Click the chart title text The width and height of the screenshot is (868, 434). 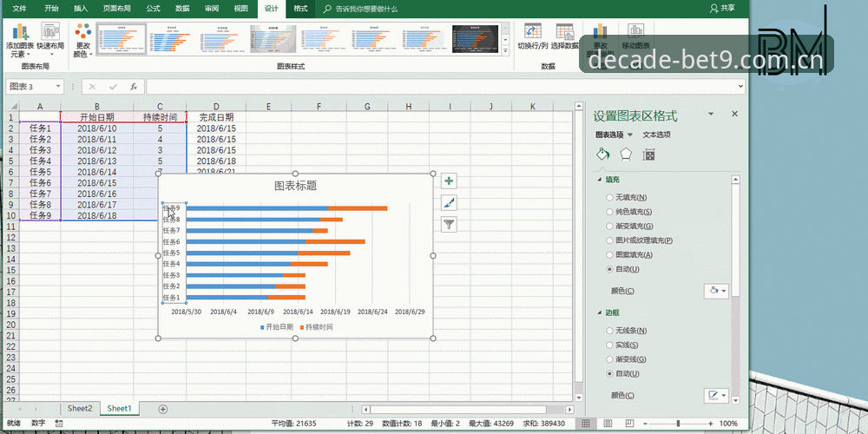[x=296, y=186]
